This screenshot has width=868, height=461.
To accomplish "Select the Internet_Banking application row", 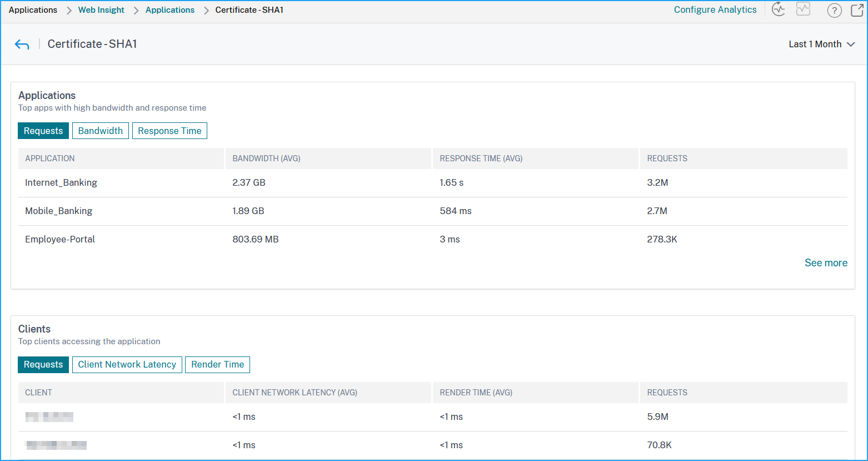I will tap(433, 183).
